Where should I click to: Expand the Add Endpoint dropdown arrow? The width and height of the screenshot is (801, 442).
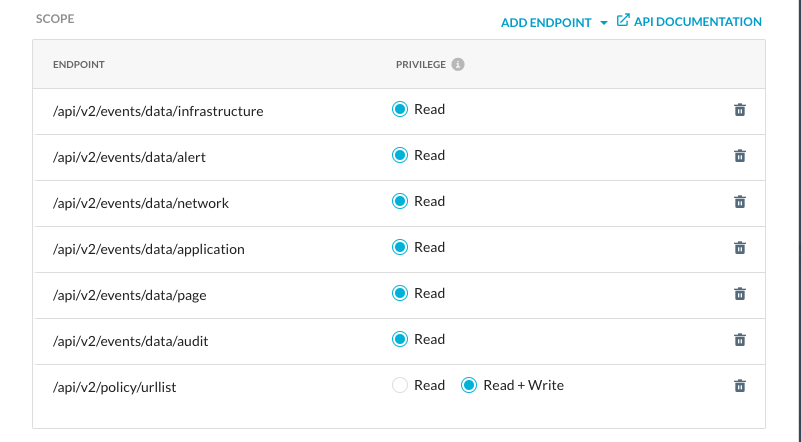pyautogui.click(x=604, y=23)
